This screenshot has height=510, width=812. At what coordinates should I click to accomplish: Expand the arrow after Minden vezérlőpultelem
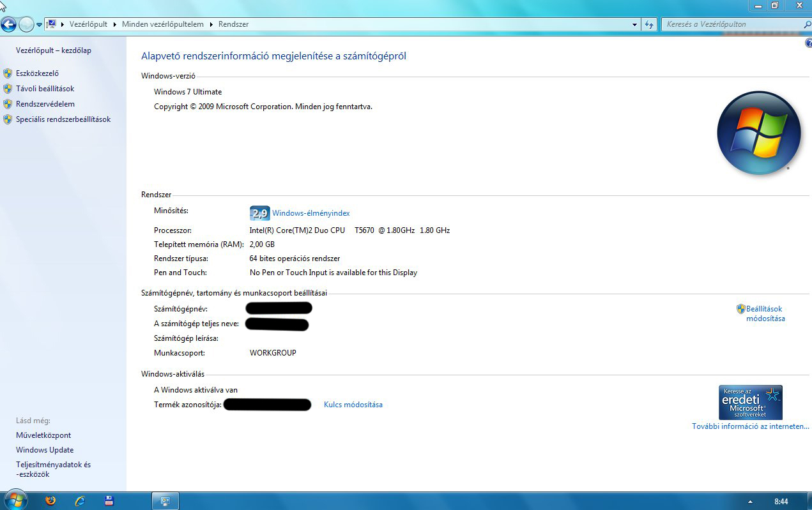(x=211, y=24)
